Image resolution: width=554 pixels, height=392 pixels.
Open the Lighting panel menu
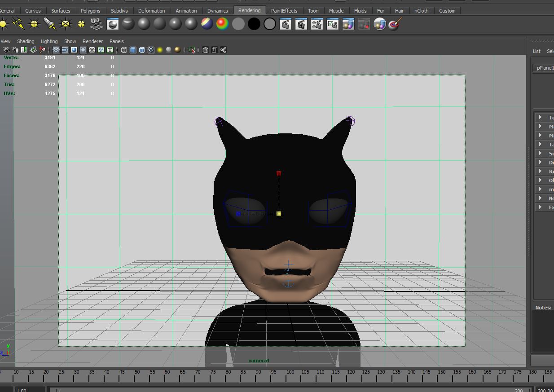(49, 41)
